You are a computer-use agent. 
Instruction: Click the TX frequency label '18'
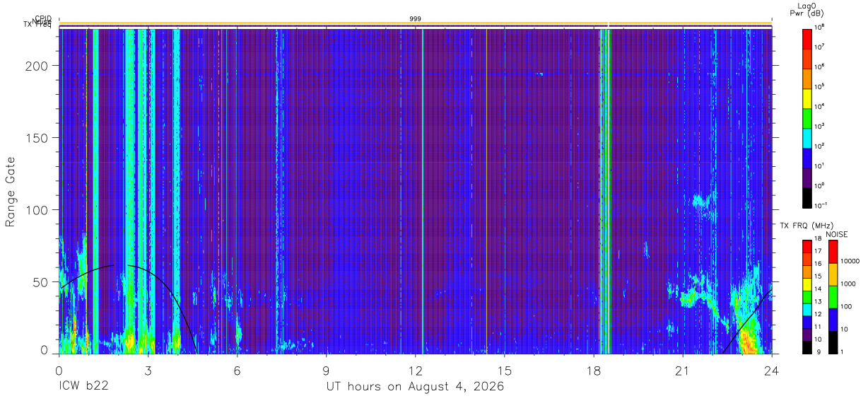point(817,240)
